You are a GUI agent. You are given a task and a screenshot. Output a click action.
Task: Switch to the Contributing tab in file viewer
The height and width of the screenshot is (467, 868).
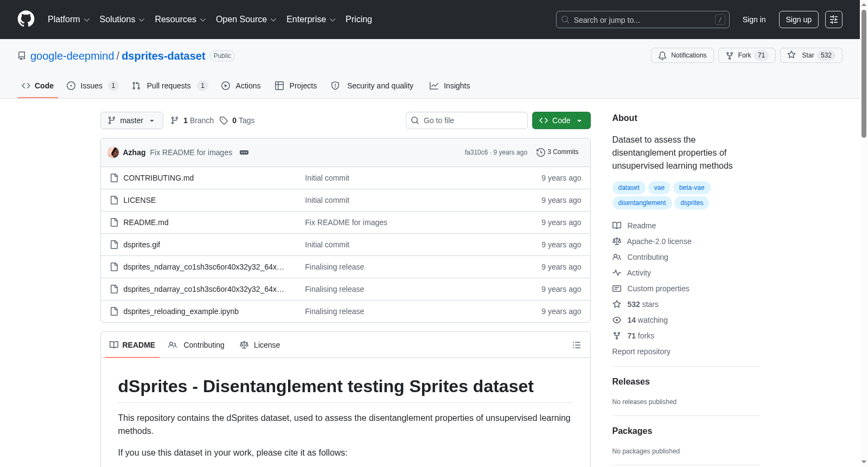pyautogui.click(x=196, y=345)
